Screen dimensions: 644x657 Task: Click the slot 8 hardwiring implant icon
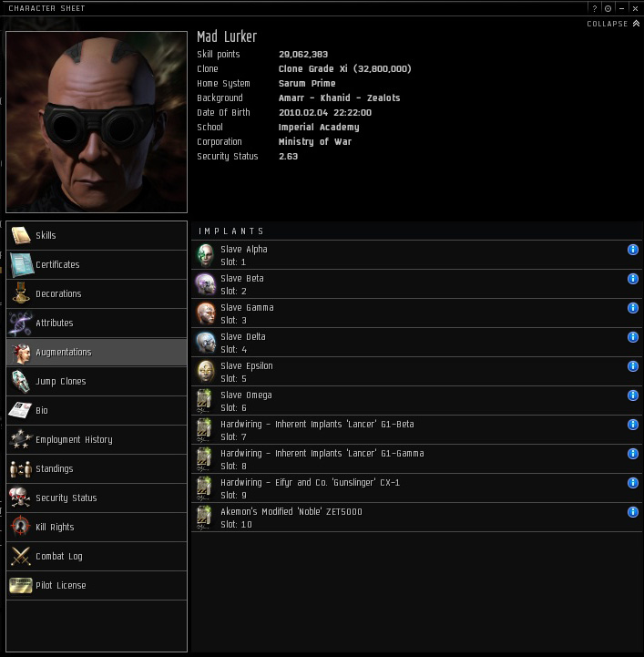tap(205, 459)
